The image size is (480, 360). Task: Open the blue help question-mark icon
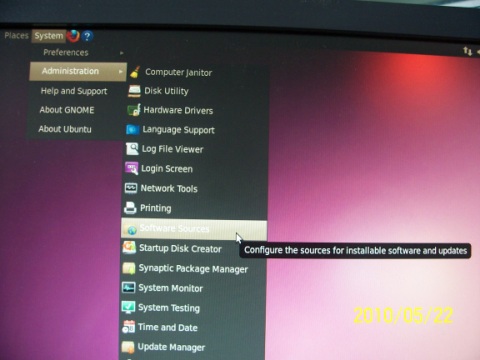click(x=87, y=36)
